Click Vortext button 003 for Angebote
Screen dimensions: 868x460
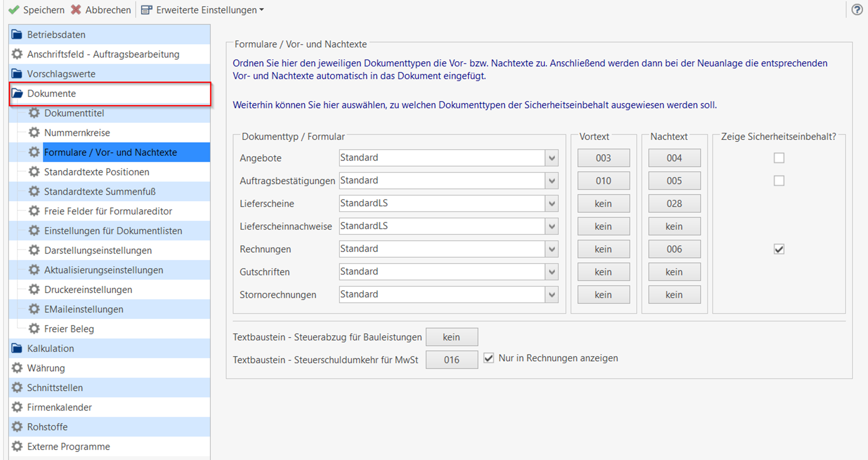(603, 158)
